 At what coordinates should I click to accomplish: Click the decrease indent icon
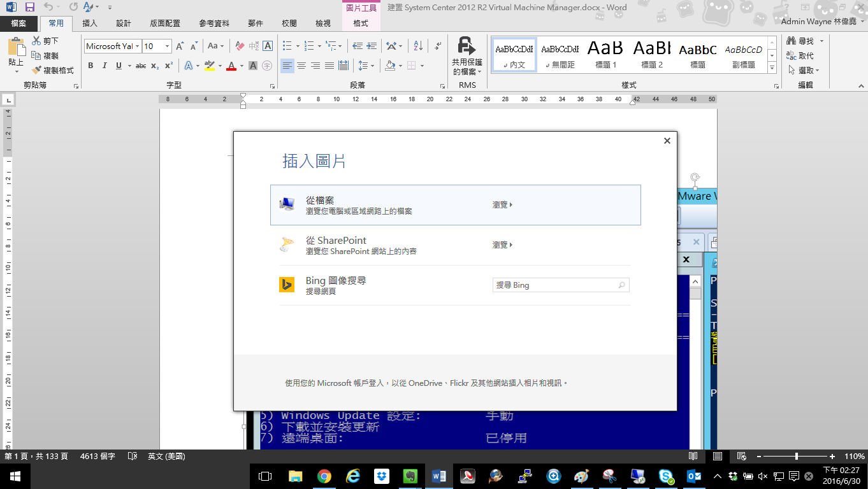point(358,46)
